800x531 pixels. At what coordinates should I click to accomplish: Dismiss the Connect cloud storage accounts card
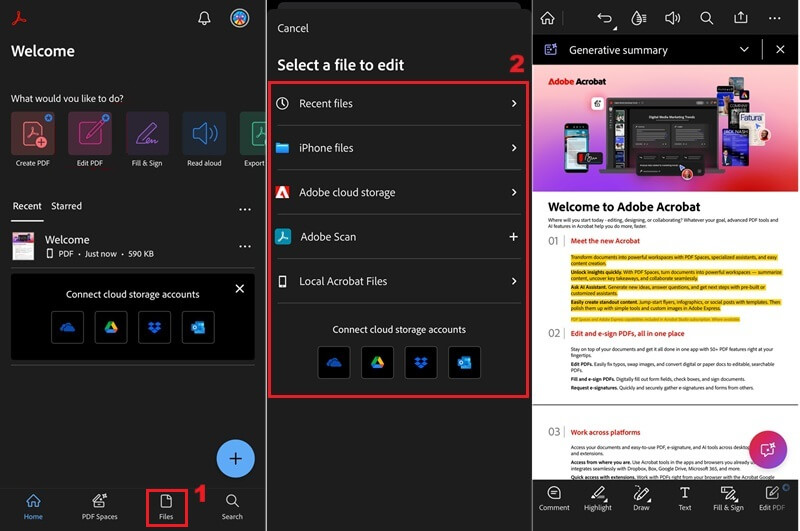point(240,289)
